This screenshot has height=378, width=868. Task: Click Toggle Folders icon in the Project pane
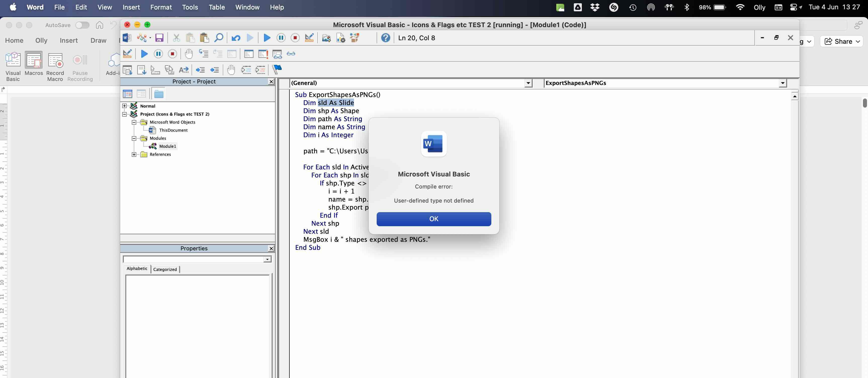tap(159, 94)
